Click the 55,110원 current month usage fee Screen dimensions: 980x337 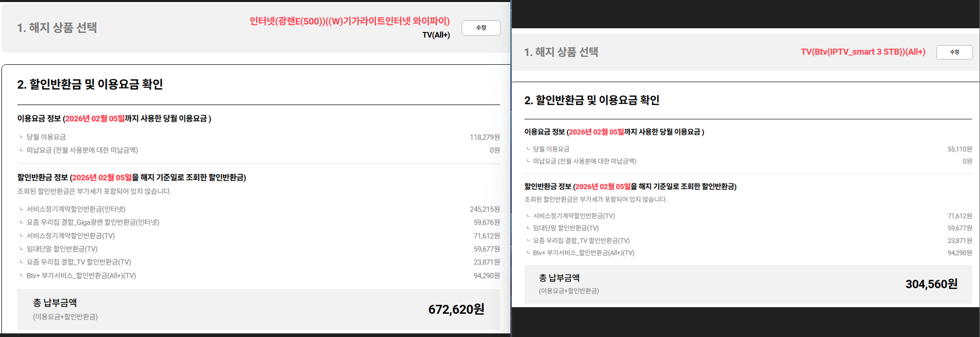click(x=959, y=149)
